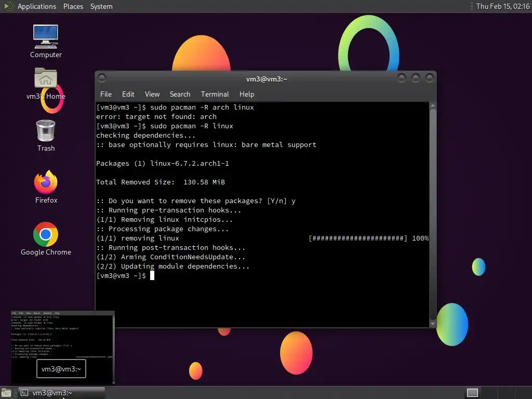Click the text 'Packages (1) linux-6.7.2.arch1-1'

(x=163, y=164)
